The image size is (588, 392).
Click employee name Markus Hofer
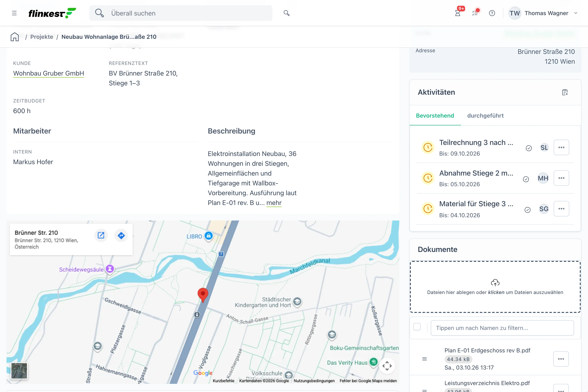33,162
